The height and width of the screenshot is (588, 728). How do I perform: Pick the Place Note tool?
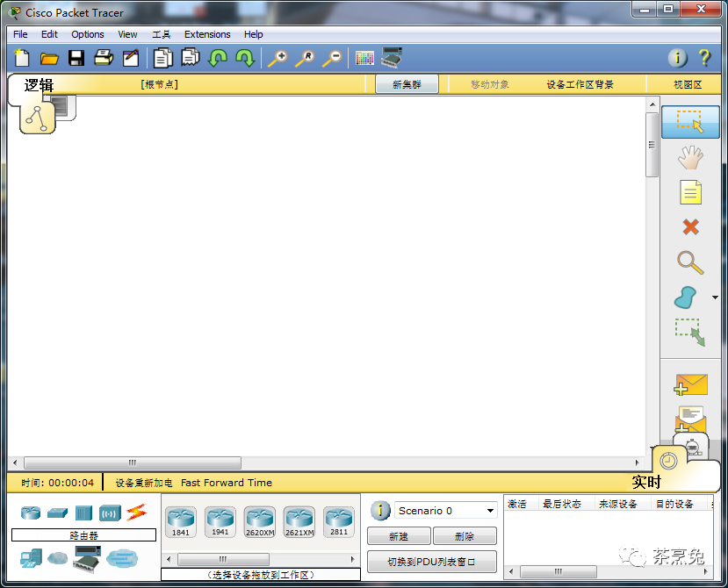690,192
